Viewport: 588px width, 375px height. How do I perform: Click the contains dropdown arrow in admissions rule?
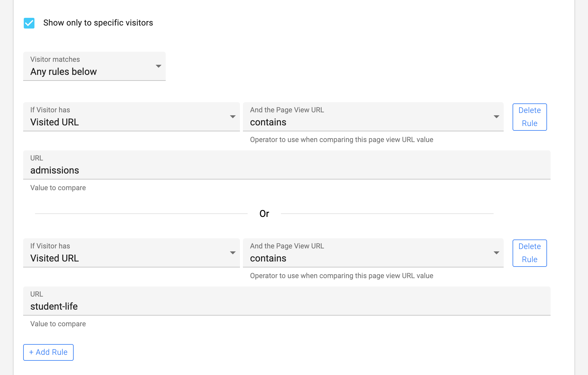(496, 117)
